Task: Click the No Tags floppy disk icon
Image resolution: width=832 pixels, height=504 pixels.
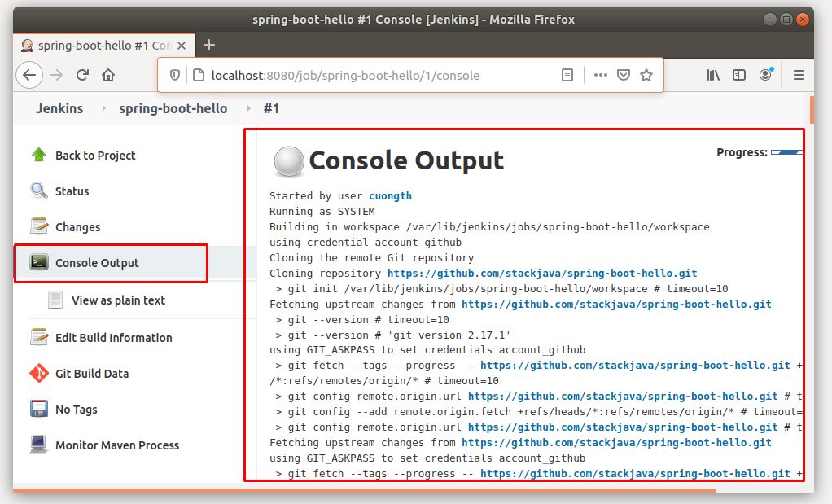Action: 39,409
